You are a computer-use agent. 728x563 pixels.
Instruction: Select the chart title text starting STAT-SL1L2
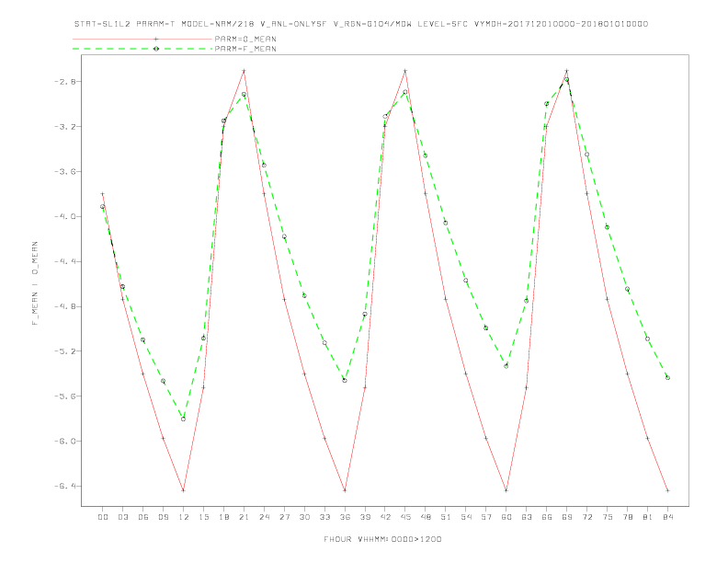tap(361, 24)
